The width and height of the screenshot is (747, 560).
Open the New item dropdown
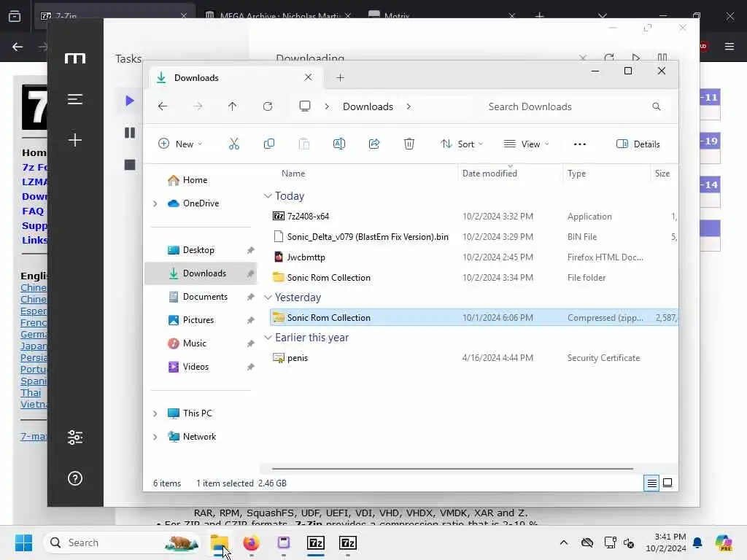(180, 144)
